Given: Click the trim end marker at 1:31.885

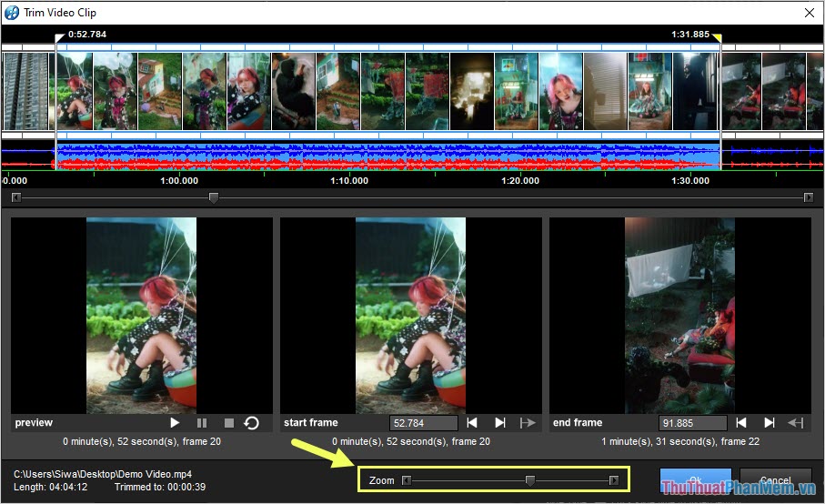Looking at the screenshot, I should point(717,37).
